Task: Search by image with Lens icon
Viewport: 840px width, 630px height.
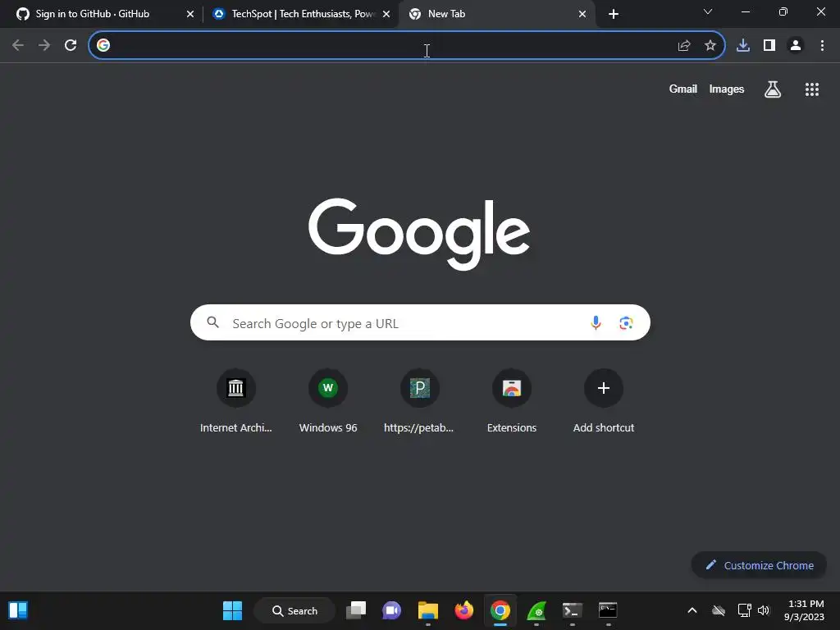Action: [626, 323]
